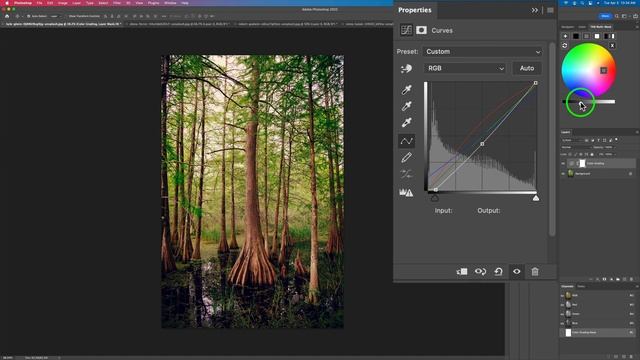Click the brightness slider under color wheel
The width and height of the screenshot is (640, 360).
point(589,102)
